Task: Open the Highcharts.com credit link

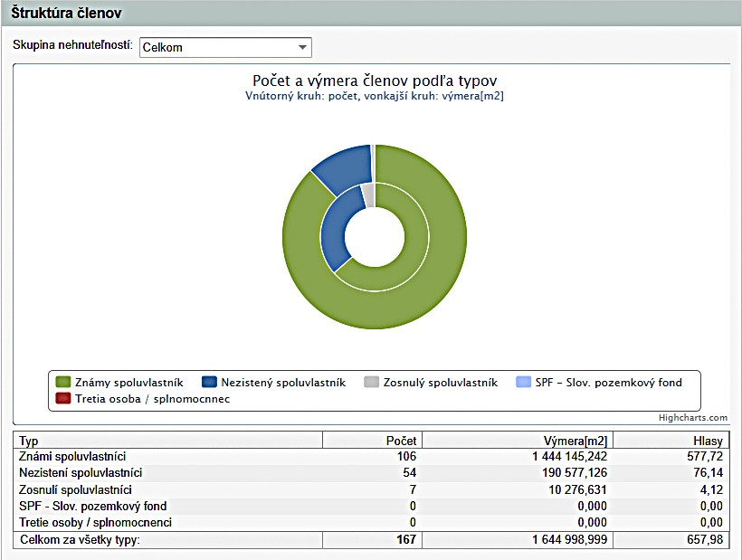Action: tap(693, 418)
